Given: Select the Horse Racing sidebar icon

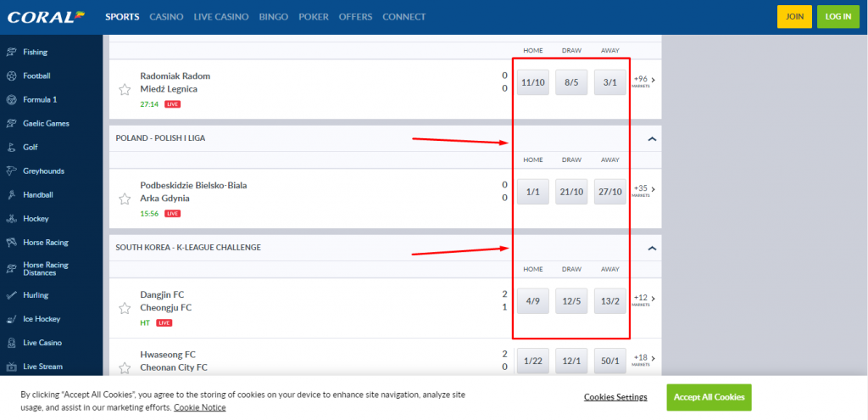Looking at the screenshot, I should [x=12, y=243].
